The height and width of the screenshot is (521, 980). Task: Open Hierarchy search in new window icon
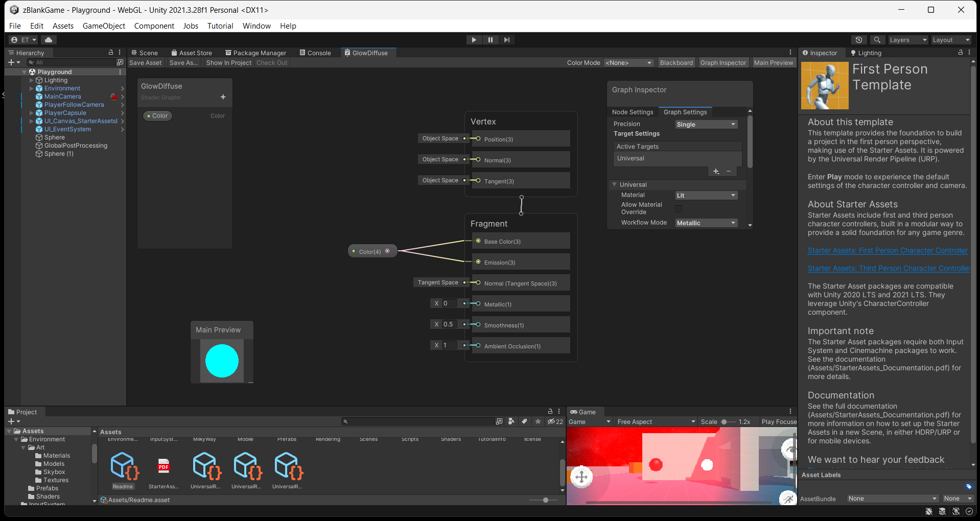pyautogui.click(x=120, y=62)
